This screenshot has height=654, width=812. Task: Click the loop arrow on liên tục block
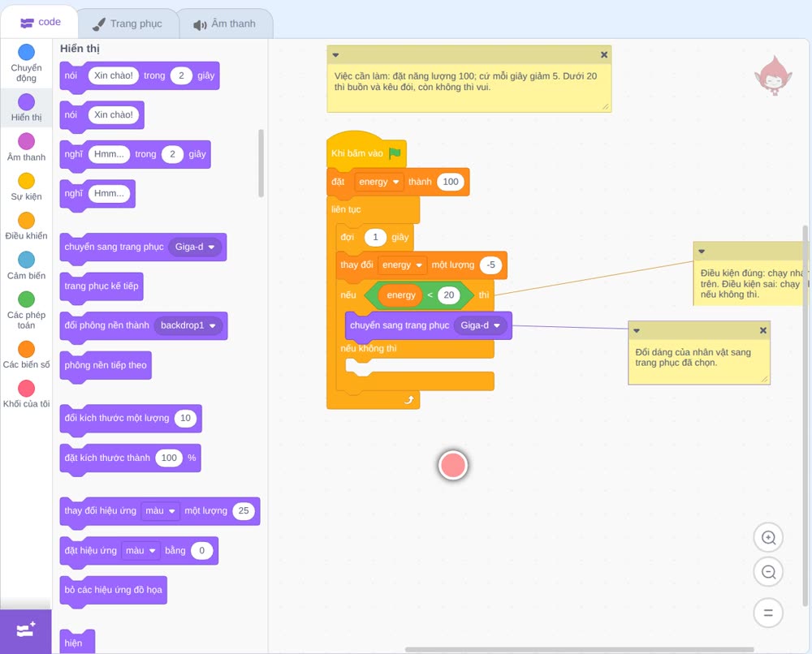pyautogui.click(x=409, y=399)
